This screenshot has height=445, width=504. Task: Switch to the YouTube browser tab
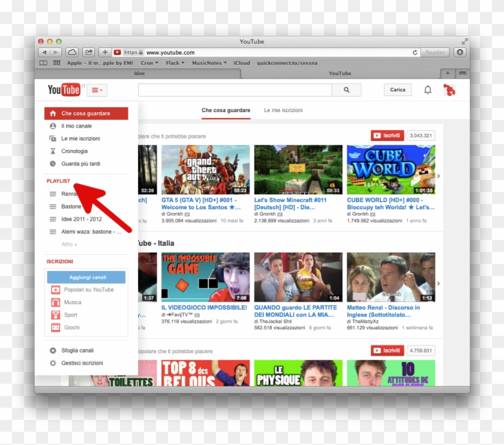pos(340,73)
